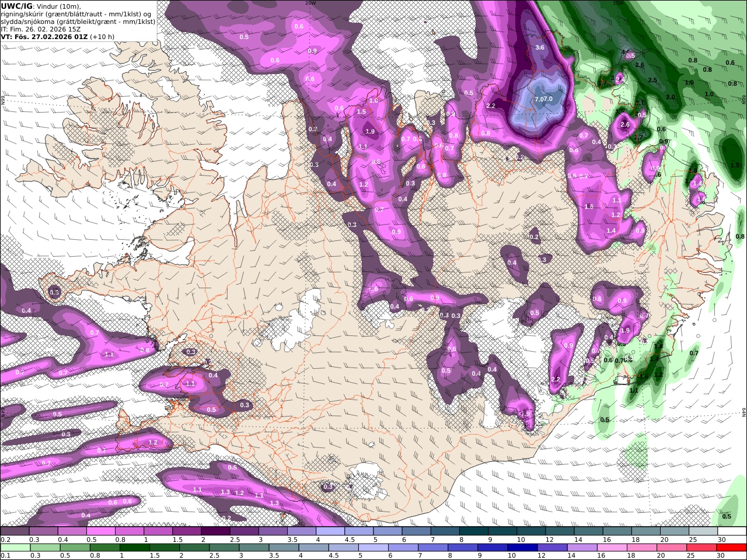The height and width of the screenshot is (560, 747).
Task: Click the '2.5' rain value on map
Action: click(x=652, y=80)
